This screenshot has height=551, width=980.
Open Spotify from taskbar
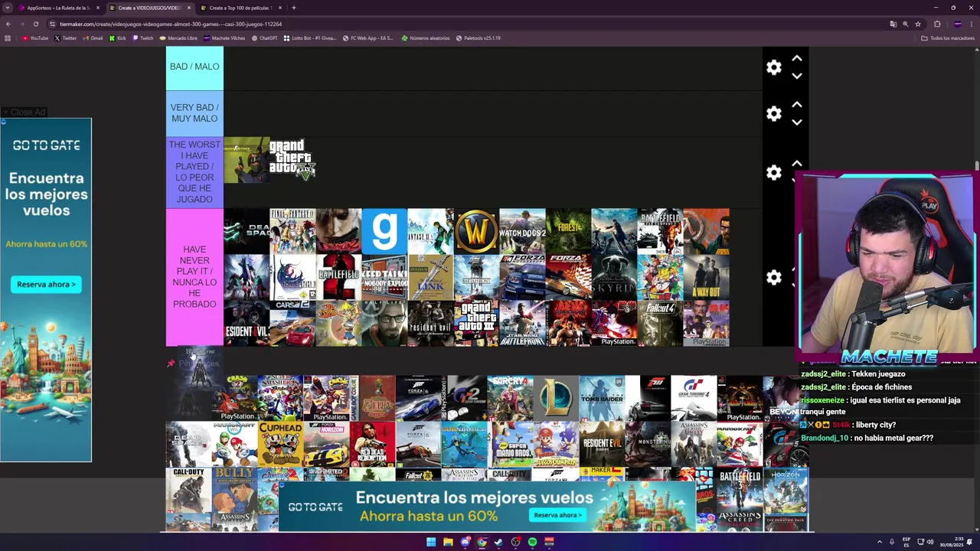pyautogui.click(x=532, y=542)
